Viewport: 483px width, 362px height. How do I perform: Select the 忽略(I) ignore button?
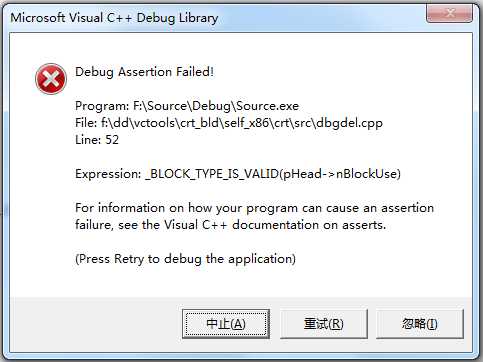420,324
